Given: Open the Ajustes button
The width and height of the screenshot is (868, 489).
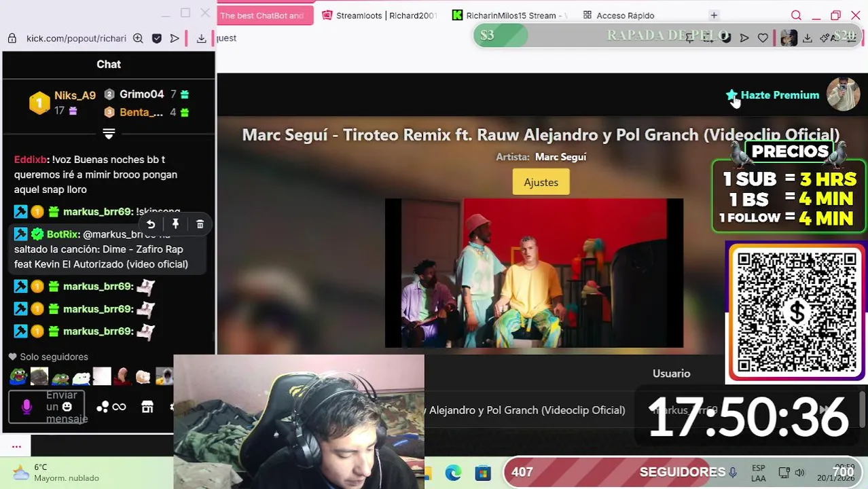Looking at the screenshot, I should pyautogui.click(x=541, y=182).
